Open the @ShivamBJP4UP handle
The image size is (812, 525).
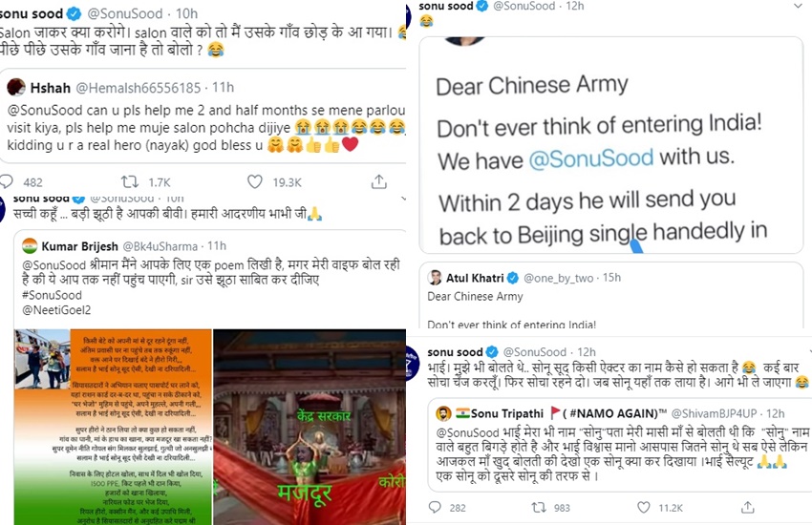(x=715, y=413)
